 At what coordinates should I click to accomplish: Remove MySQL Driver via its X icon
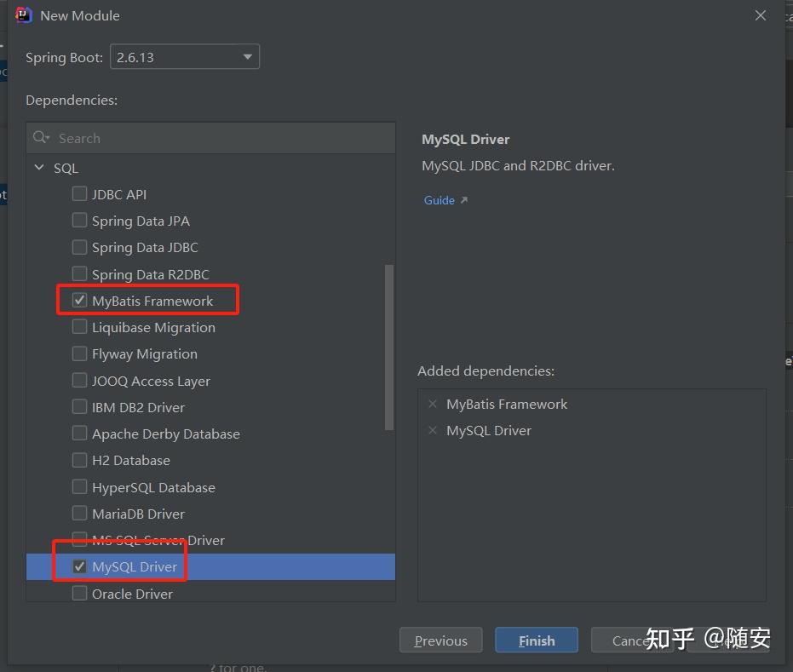(x=433, y=430)
